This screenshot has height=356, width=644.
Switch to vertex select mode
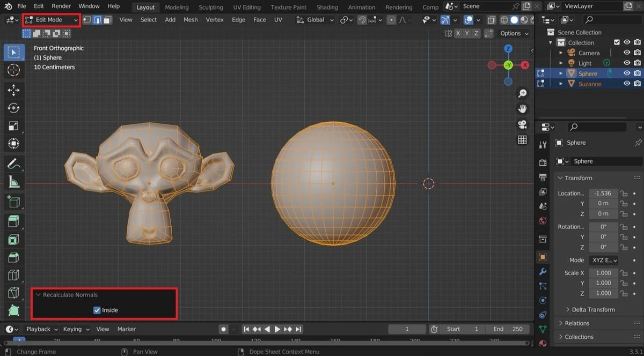(x=87, y=20)
